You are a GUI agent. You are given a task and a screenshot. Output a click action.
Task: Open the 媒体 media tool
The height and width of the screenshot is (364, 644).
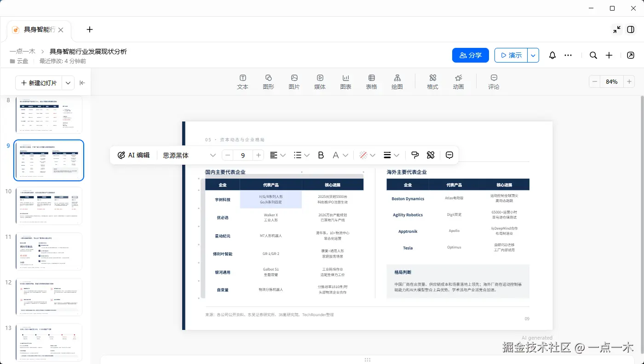[x=320, y=82]
